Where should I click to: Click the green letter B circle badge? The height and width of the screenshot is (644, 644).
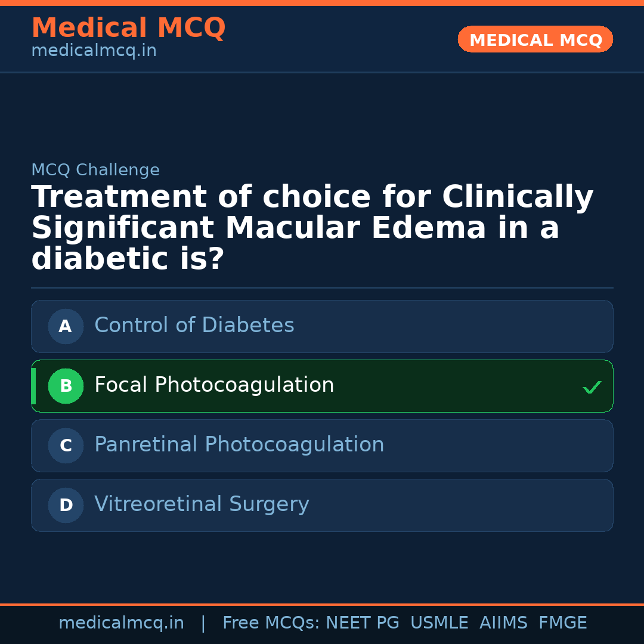tap(66, 386)
